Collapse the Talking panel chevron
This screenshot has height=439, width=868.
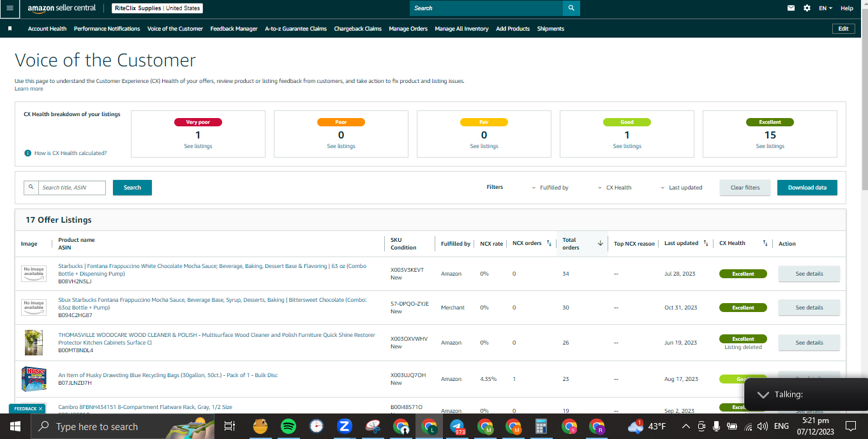(763, 394)
